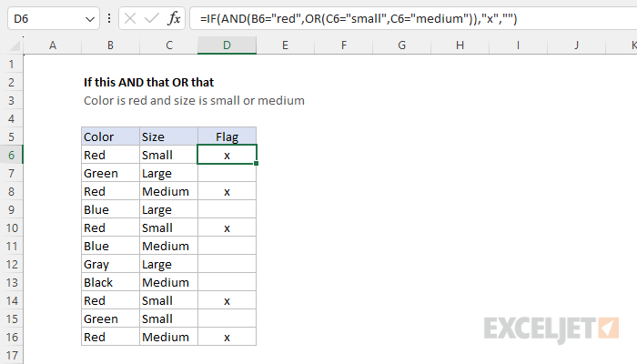Select row 5 header

point(11,136)
